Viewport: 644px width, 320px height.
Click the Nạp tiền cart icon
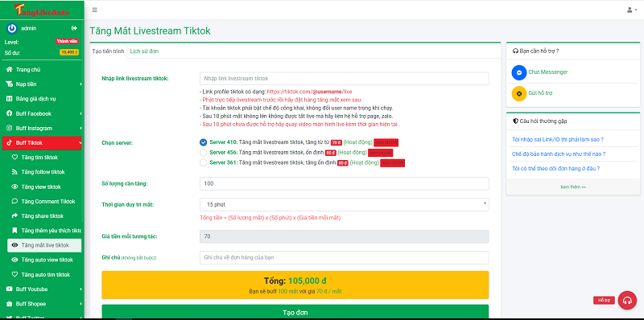pyautogui.click(x=9, y=84)
